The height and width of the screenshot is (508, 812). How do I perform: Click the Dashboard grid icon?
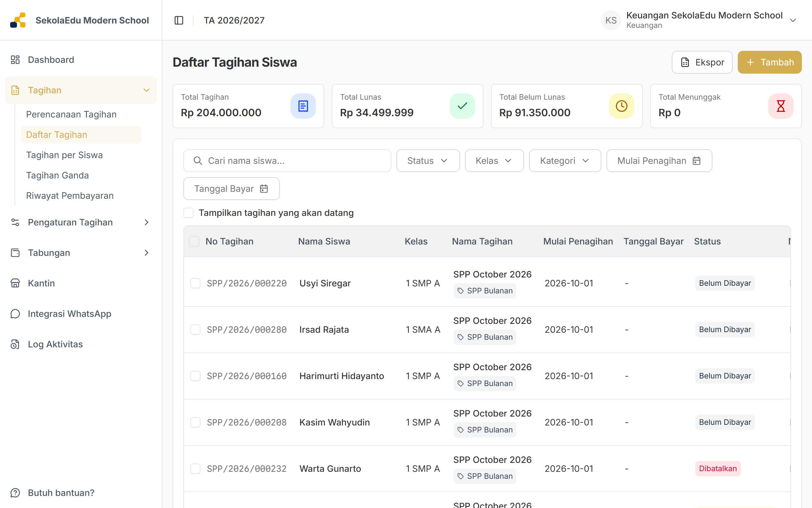point(15,60)
